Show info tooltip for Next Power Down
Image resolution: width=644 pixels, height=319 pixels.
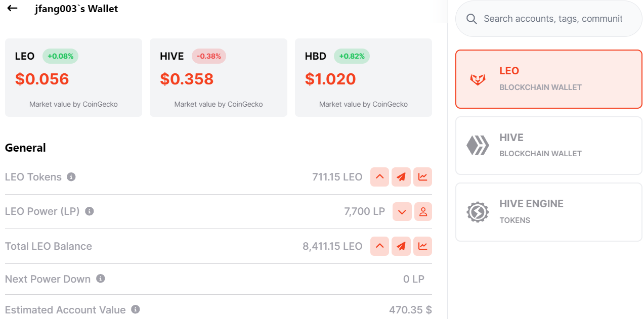coord(101,279)
